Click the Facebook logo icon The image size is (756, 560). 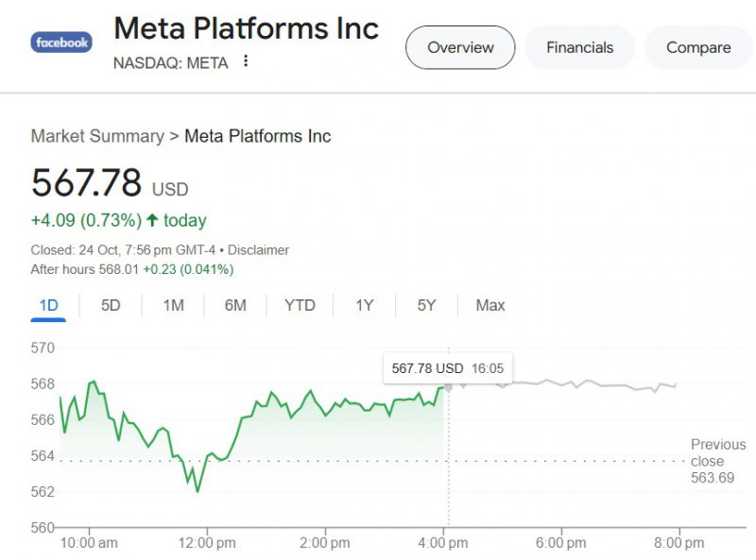point(61,42)
